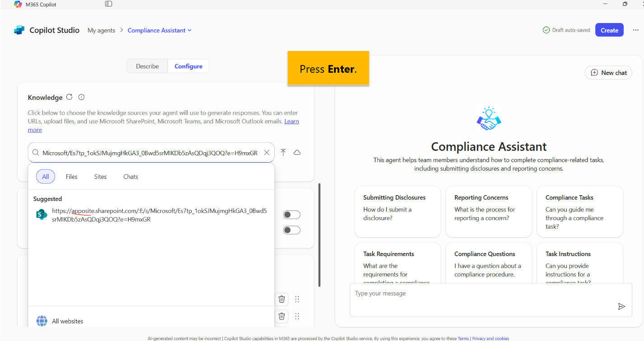Click the upper drag handle dots icon

pyautogui.click(x=297, y=299)
